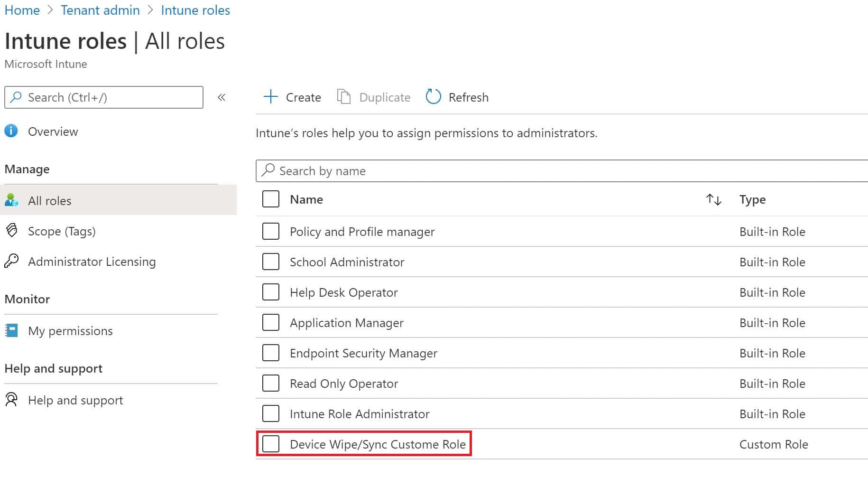868x478 pixels.
Task: Click the Help and support person icon
Action: (x=11, y=400)
